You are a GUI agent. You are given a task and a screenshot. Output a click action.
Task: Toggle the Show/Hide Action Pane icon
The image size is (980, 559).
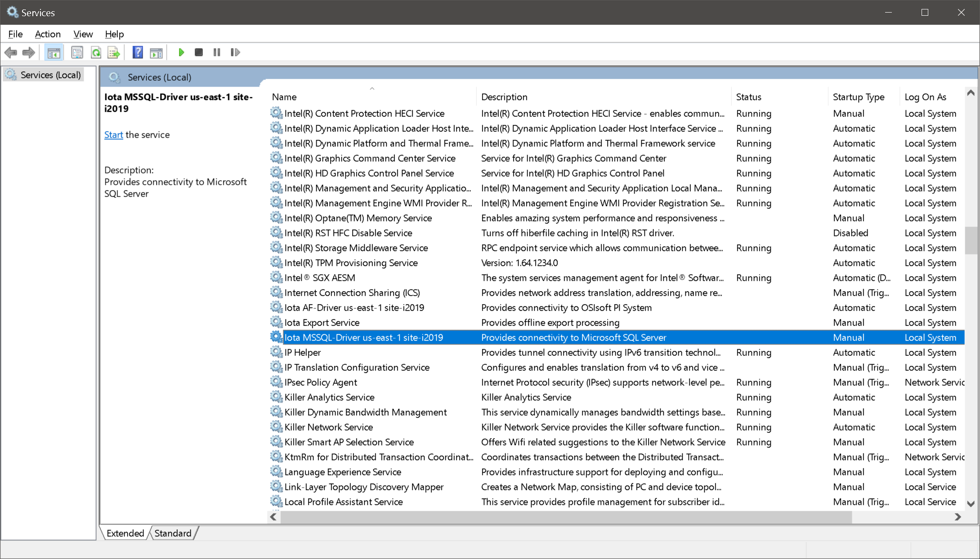pyautogui.click(x=156, y=53)
